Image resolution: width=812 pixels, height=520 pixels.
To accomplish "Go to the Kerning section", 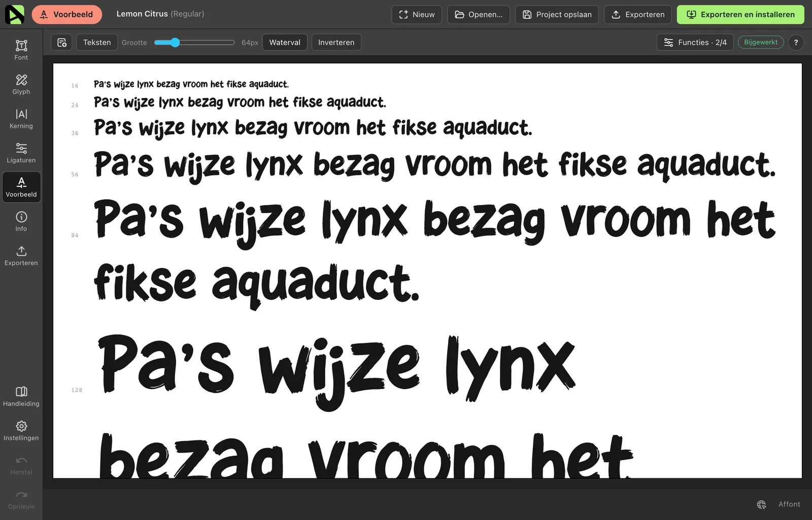I will point(21,119).
